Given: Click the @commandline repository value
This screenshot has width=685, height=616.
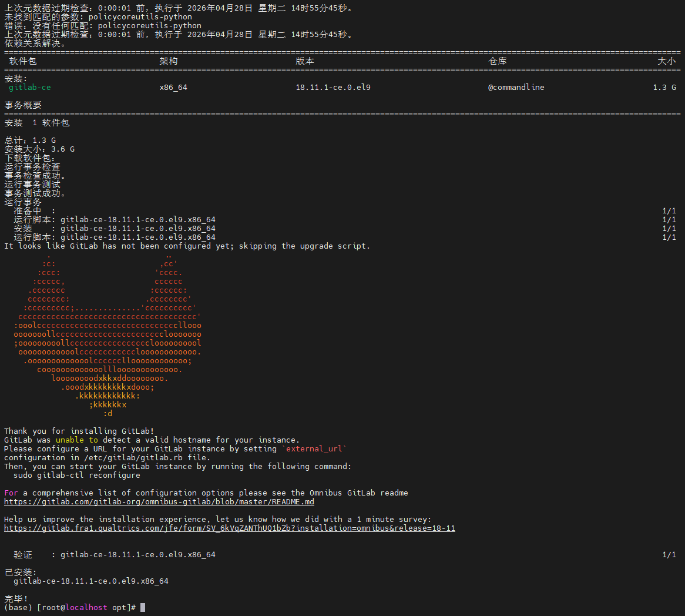Looking at the screenshot, I should (x=516, y=88).
